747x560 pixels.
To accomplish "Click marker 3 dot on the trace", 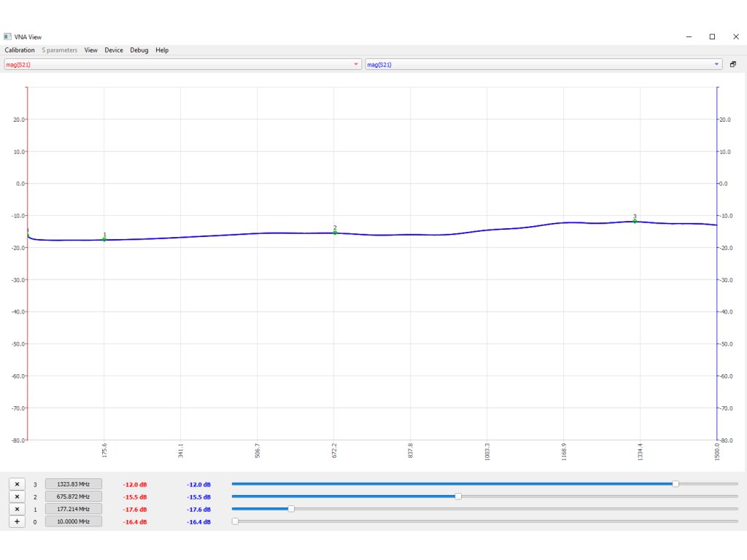I will (x=635, y=221).
